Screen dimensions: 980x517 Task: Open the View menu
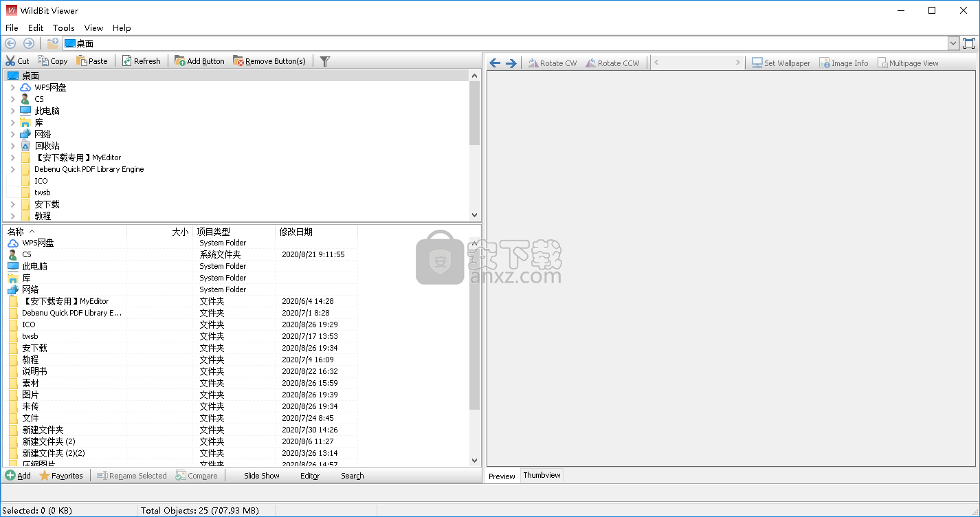[93, 27]
